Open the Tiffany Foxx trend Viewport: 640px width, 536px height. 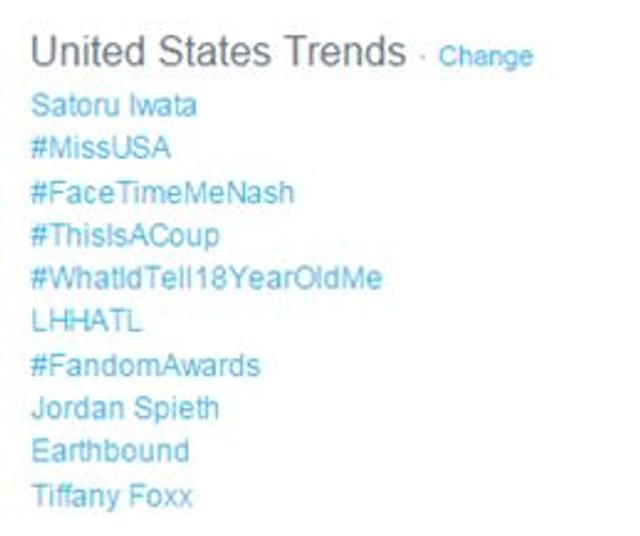[x=111, y=495]
